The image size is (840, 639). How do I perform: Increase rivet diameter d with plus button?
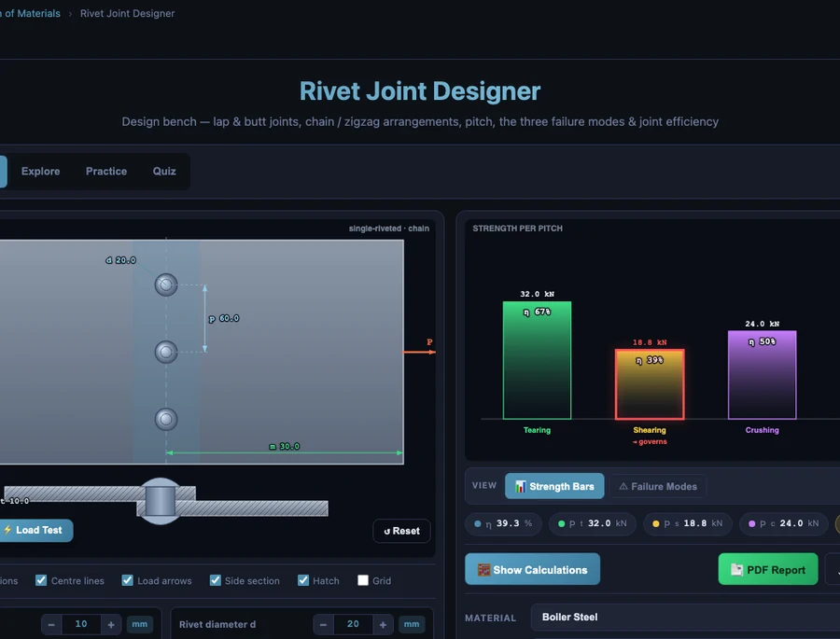pos(383,624)
